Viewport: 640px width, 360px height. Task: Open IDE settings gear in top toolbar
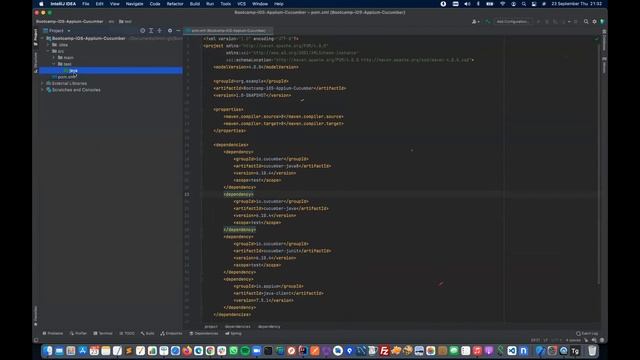click(x=594, y=21)
